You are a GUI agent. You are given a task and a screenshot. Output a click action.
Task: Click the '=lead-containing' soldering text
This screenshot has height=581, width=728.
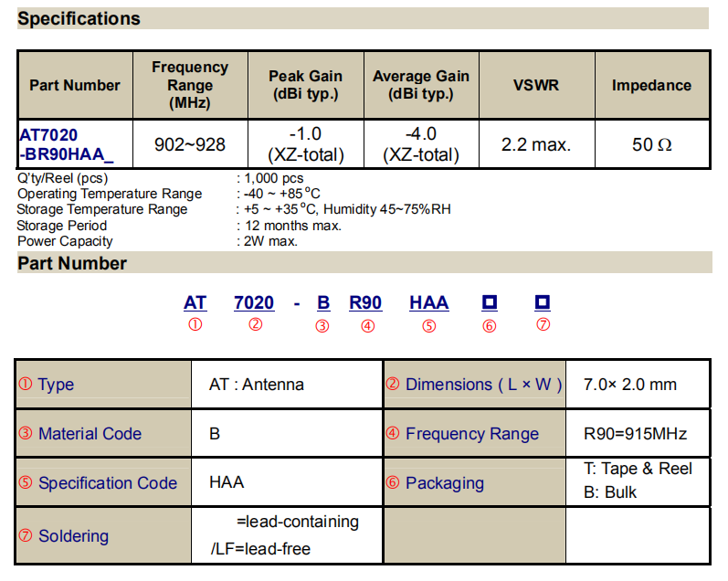[x=298, y=522]
